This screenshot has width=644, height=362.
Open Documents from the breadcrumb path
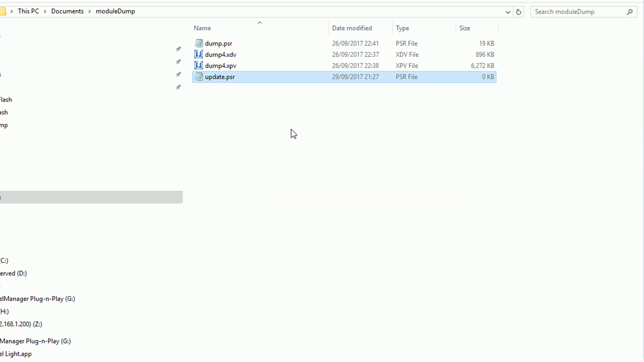click(67, 11)
